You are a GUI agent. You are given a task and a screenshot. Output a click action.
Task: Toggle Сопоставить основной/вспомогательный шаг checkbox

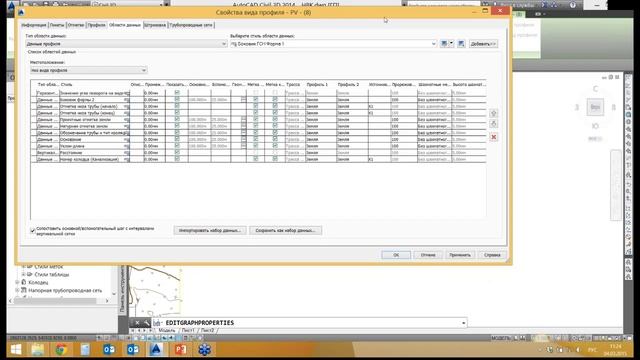coord(33,231)
